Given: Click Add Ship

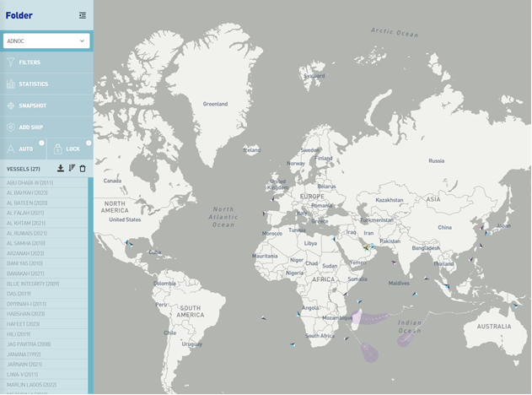Looking at the screenshot, I should coord(46,127).
